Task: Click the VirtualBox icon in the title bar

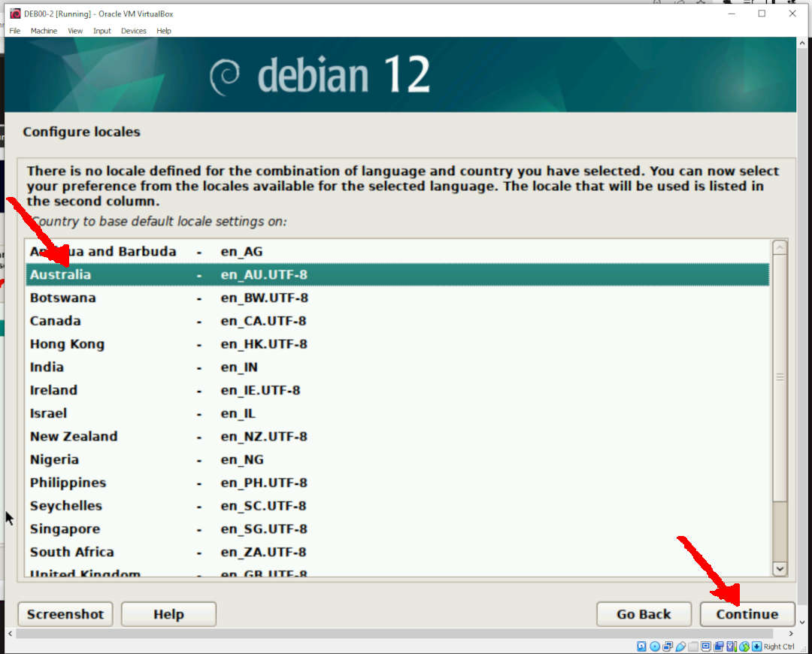Action: 15,14
